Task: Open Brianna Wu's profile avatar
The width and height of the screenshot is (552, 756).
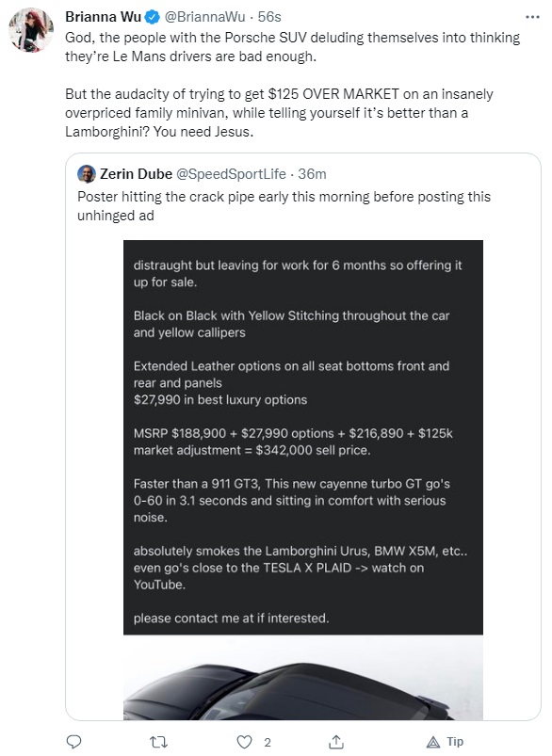Action: pos(31,30)
